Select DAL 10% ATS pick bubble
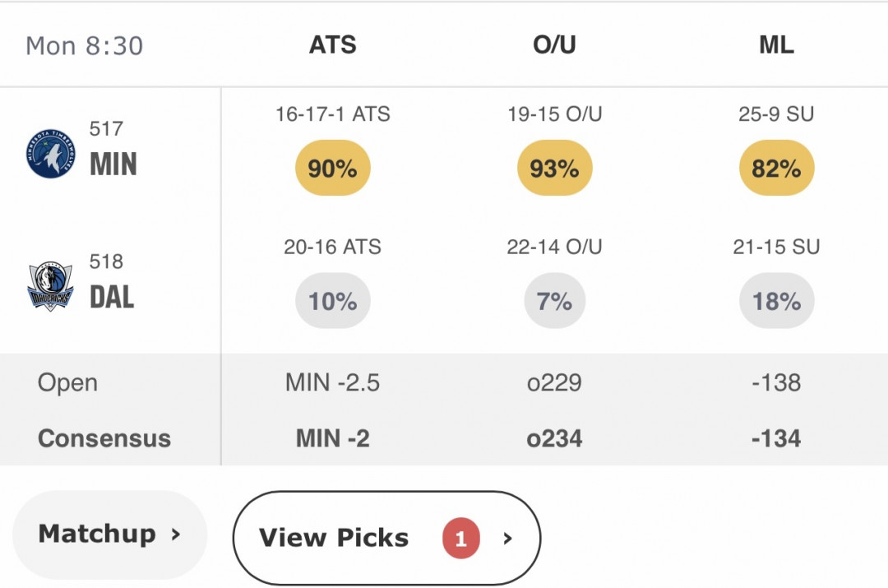 coord(333,301)
